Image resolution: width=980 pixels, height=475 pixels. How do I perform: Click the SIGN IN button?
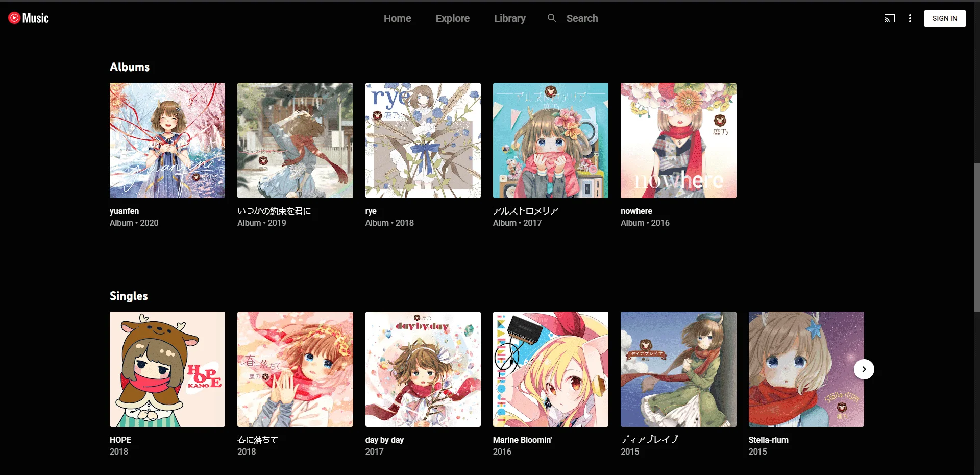tap(945, 18)
